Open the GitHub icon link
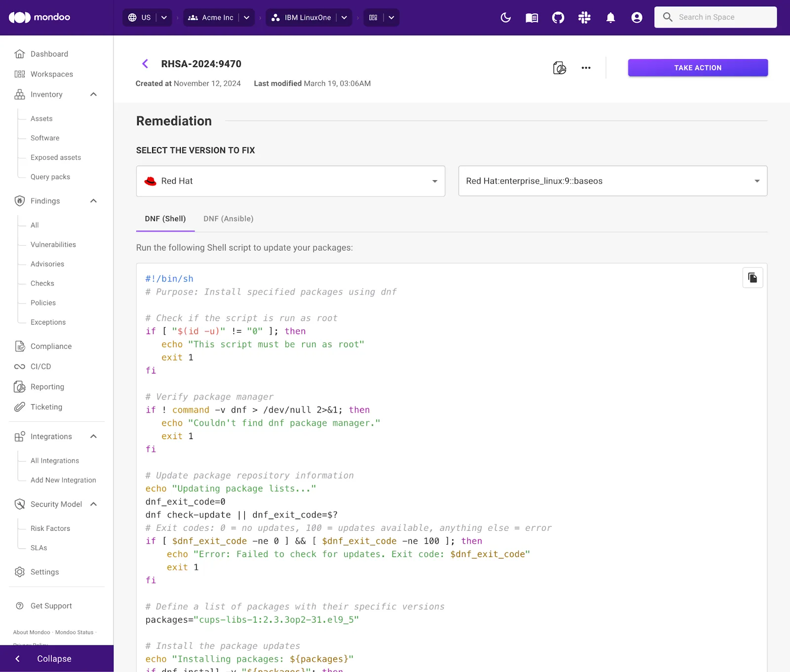 [x=558, y=18]
